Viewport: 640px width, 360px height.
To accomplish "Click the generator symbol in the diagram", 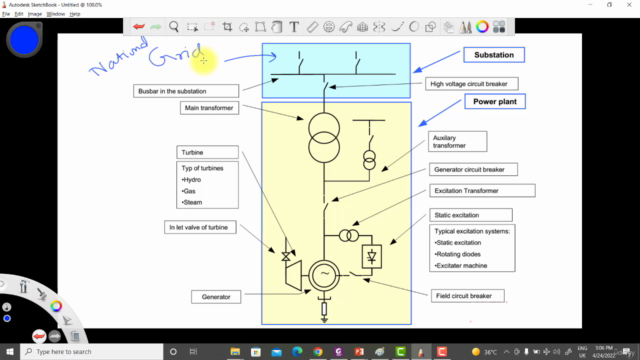I will [324, 275].
